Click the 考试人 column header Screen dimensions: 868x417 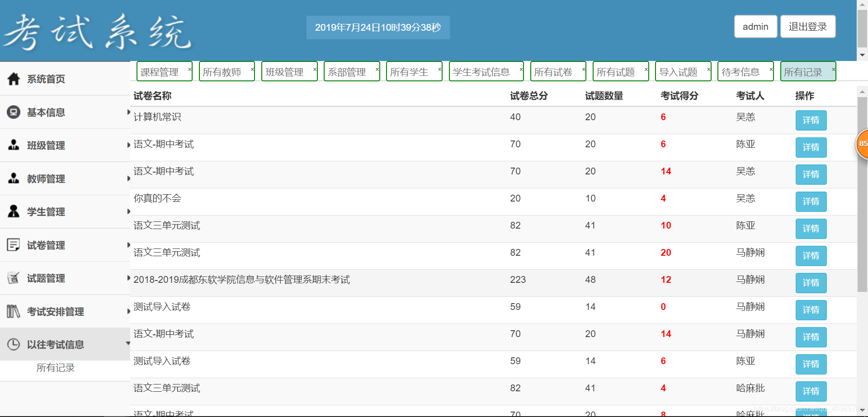[750, 96]
